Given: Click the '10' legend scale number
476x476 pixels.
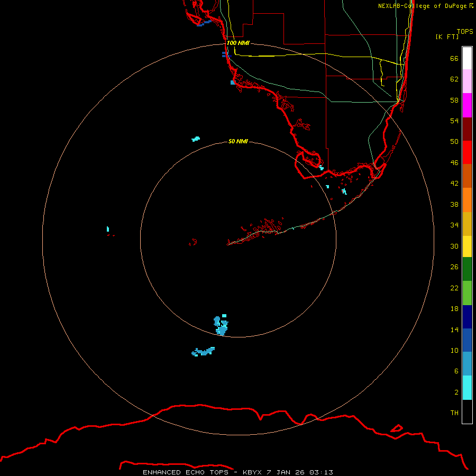Looking at the screenshot, I should point(454,350).
